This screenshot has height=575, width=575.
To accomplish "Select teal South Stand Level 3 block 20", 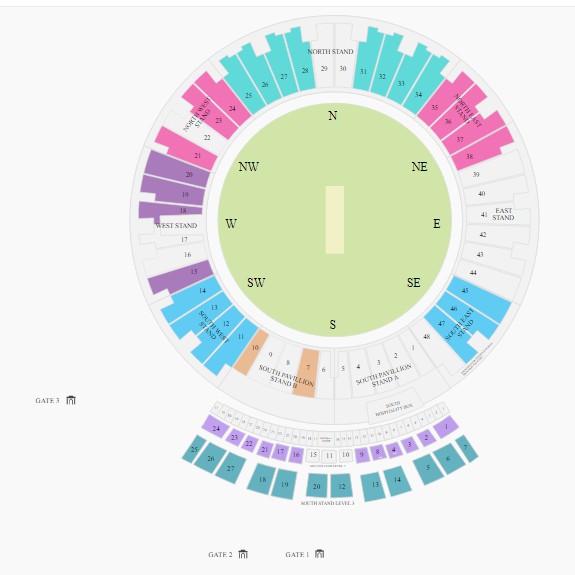I will (316, 485).
